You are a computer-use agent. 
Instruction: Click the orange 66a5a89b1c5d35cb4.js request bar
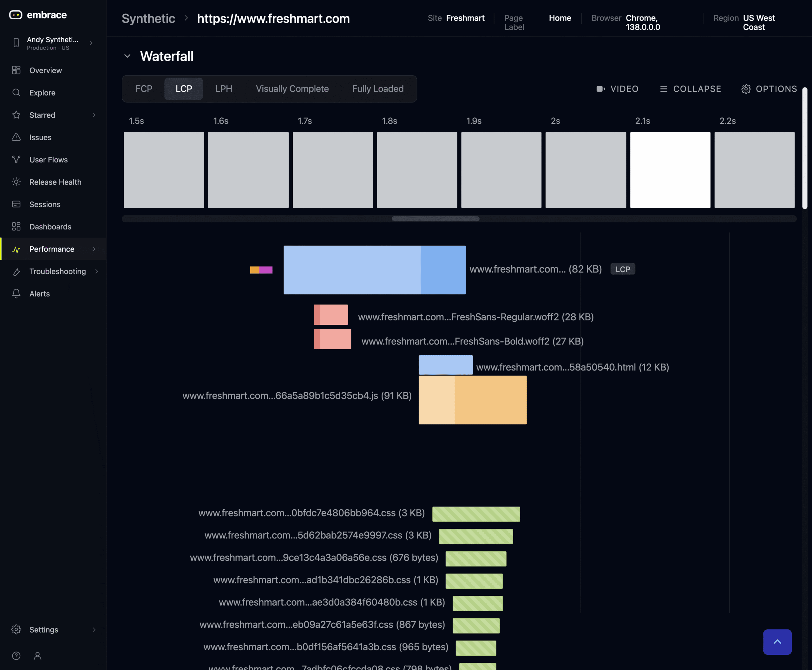click(x=473, y=400)
